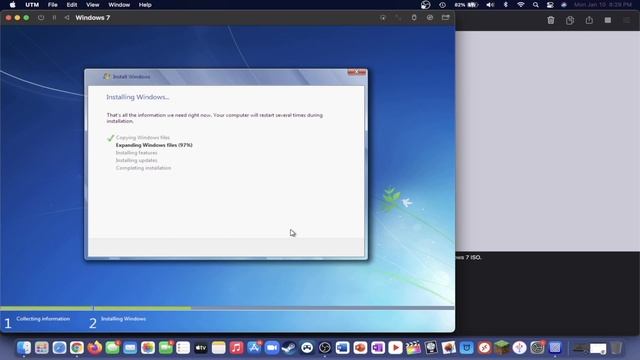Open Firefox from the dock
Screen dimensions: 640x360
tap(95, 348)
